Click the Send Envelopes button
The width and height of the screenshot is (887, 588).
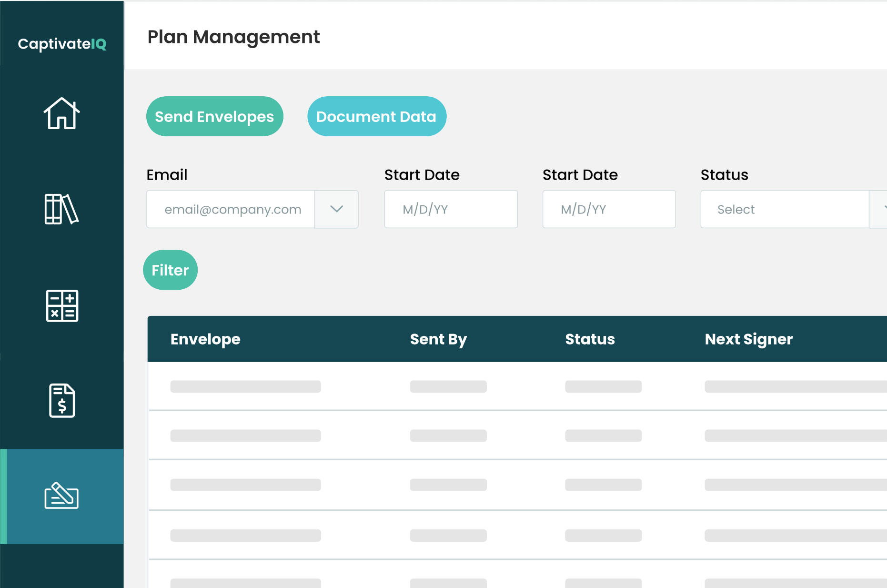click(214, 116)
